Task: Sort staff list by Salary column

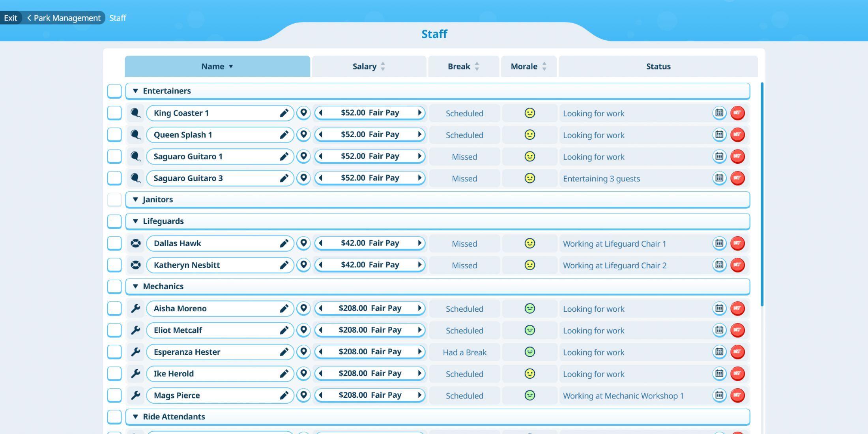Action: pos(369,66)
